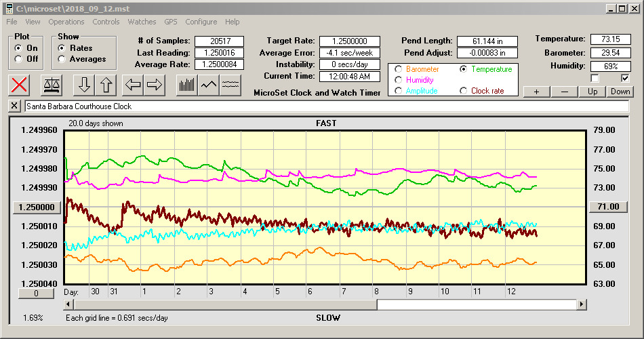The height and width of the screenshot is (339, 644).
Task: Select the Humidity trace option
Action: click(398, 80)
